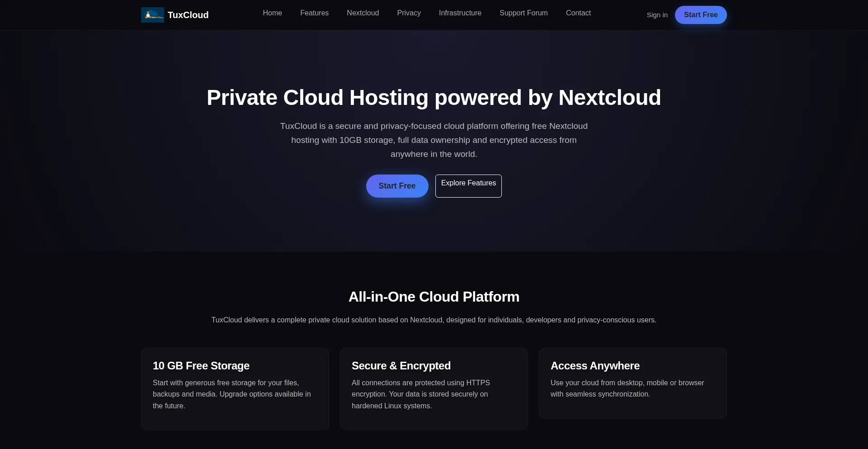Go to Features in the navigation bar

click(x=314, y=13)
